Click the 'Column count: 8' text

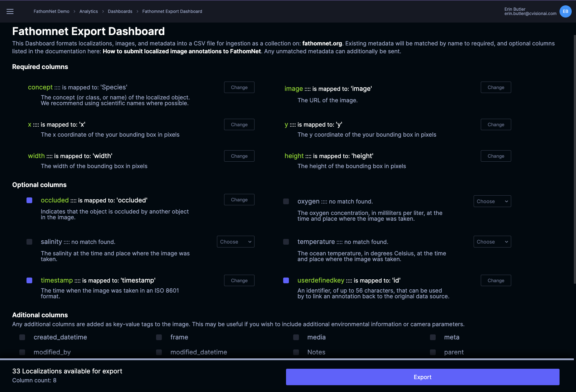[x=34, y=380]
